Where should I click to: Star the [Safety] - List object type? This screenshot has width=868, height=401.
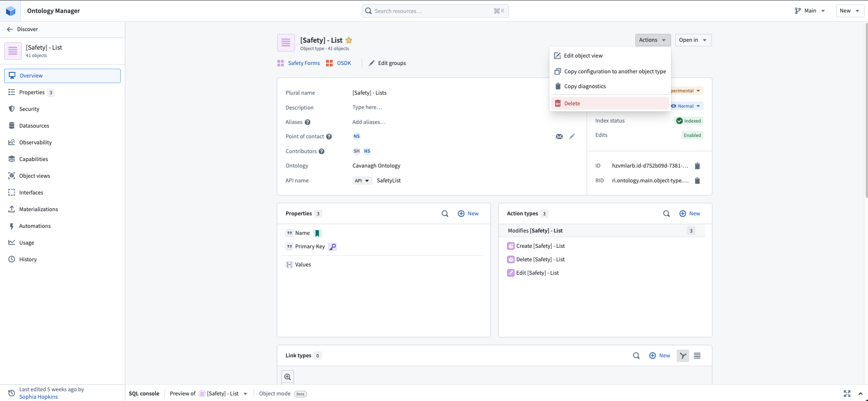[349, 40]
